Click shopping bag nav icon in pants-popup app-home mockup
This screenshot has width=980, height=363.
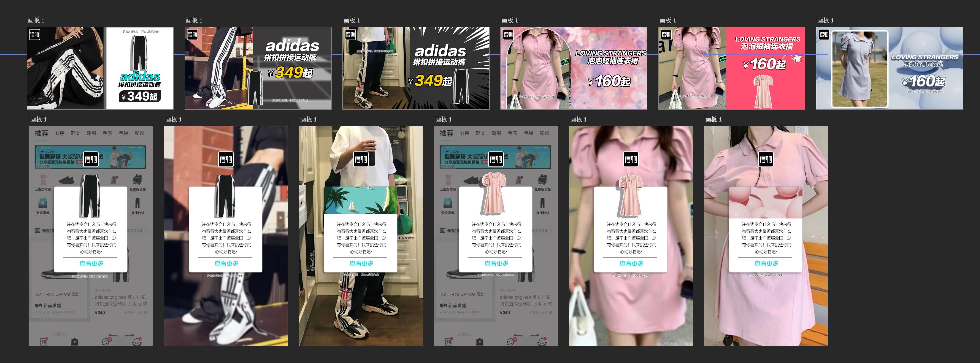(75, 342)
